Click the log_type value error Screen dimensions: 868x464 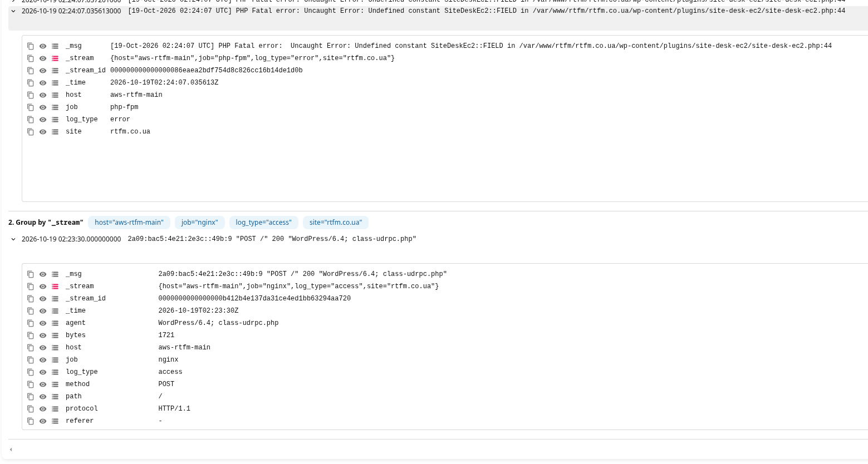(x=120, y=120)
